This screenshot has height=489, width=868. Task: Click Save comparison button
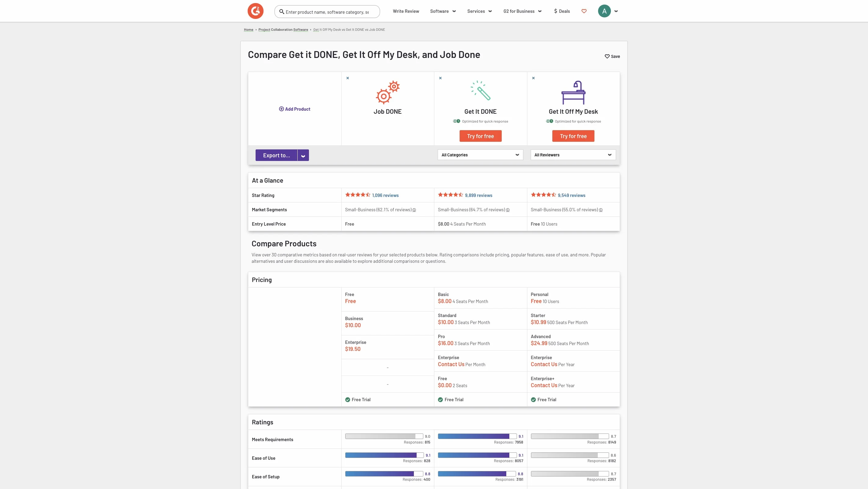pos(612,56)
